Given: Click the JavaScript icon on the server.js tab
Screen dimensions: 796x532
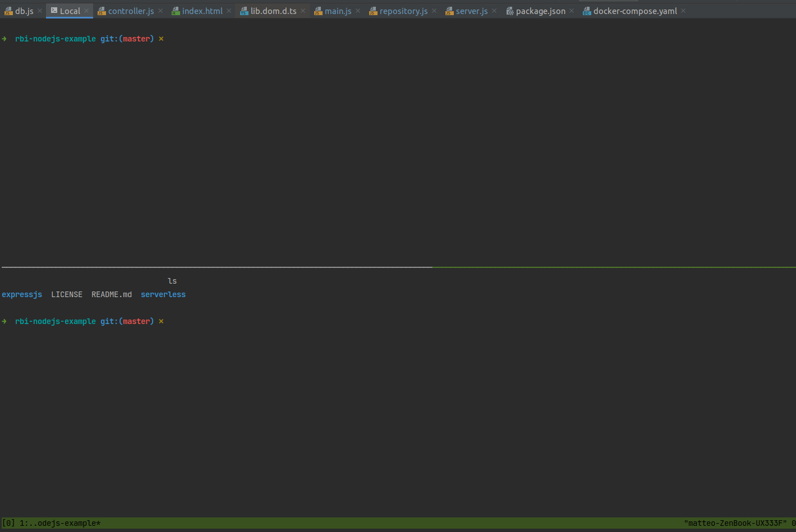Looking at the screenshot, I should click(449, 10).
